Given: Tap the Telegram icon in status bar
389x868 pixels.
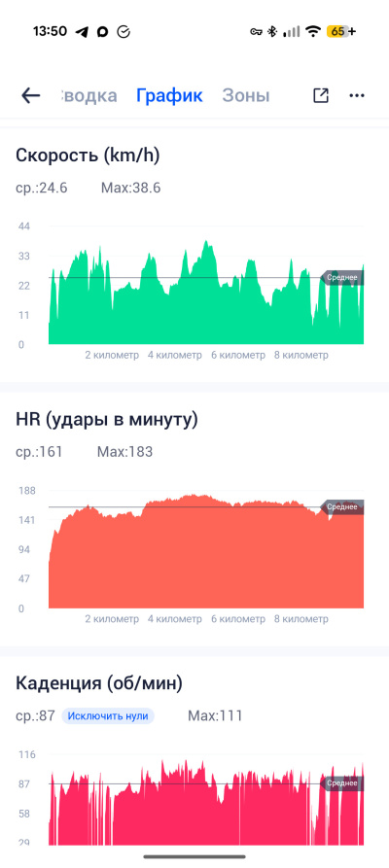Looking at the screenshot, I should (x=82, y=32).
